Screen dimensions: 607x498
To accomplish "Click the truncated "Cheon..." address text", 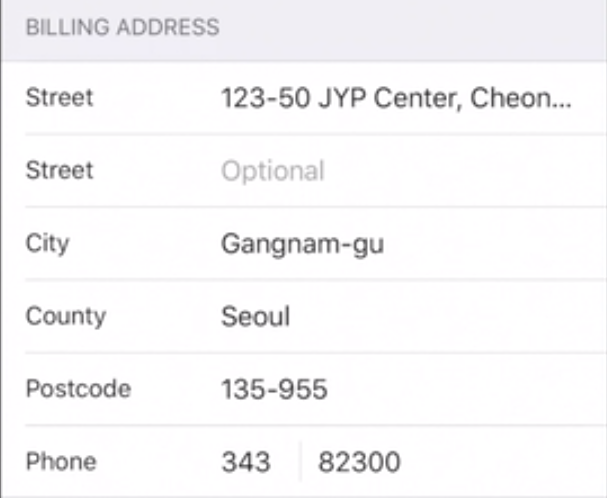I will point(529,98).
